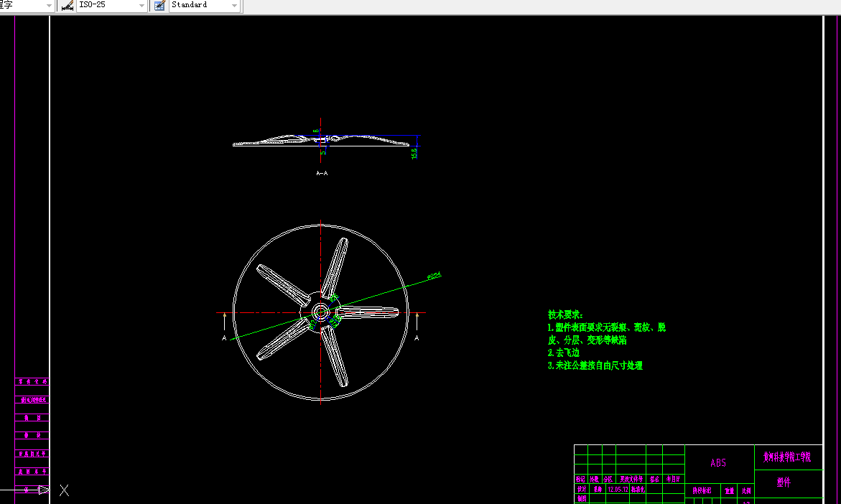
Task: Select the 设计 cell in title block
Action: click(582, 490)
